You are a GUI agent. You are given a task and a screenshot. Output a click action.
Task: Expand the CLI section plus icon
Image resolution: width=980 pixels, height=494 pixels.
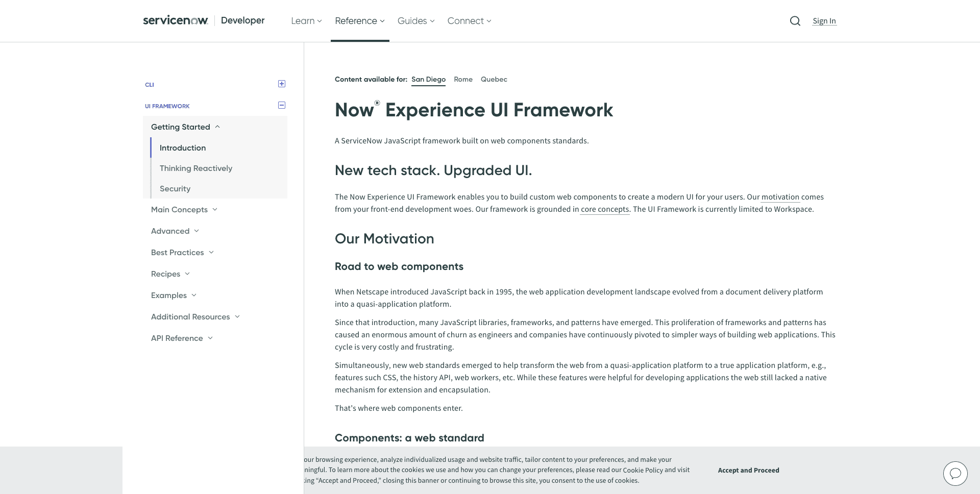pyautogui.click(x=282, y=84)
